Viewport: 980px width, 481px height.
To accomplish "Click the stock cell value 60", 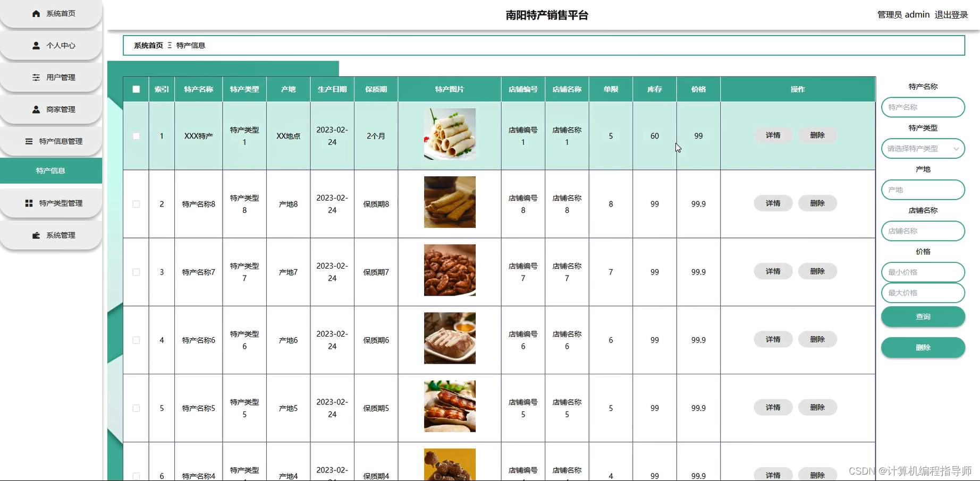I will coord(655,136).
